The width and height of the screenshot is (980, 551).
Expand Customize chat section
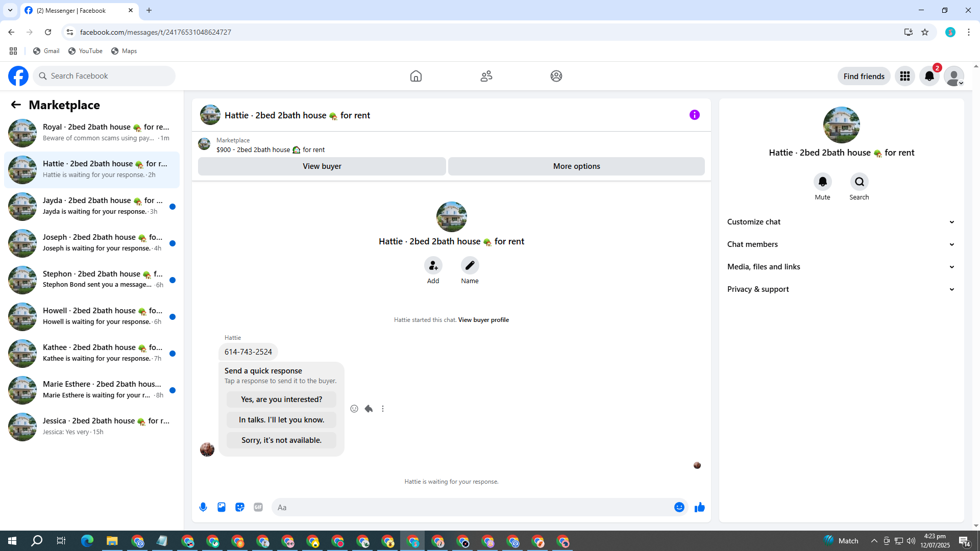click(841, 222)
